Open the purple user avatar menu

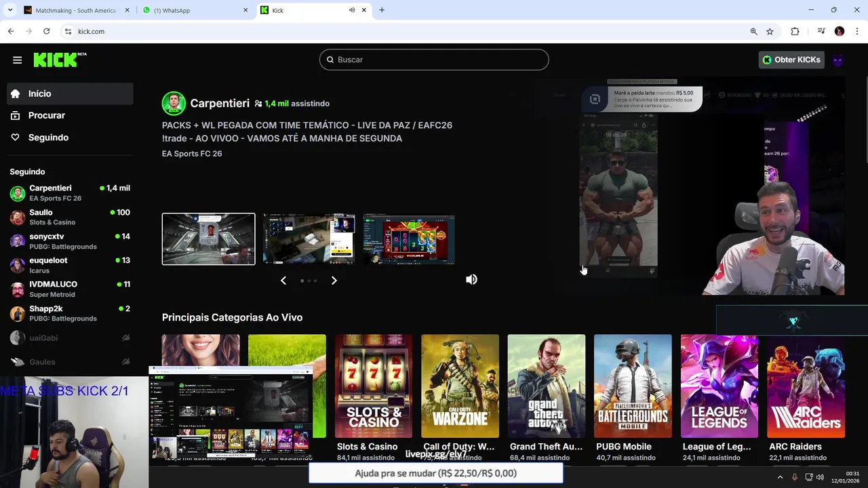coord(837,60)
